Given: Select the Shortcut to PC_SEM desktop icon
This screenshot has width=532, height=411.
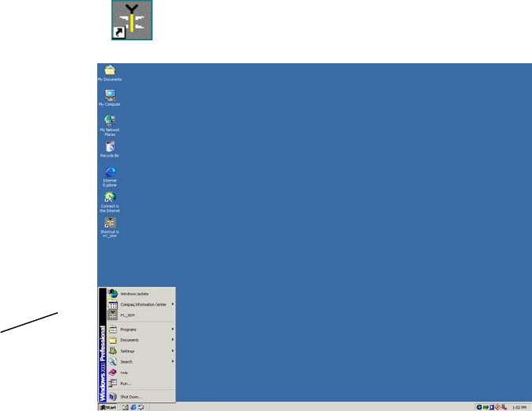Looking at the screenshot, I should point(110,227).
